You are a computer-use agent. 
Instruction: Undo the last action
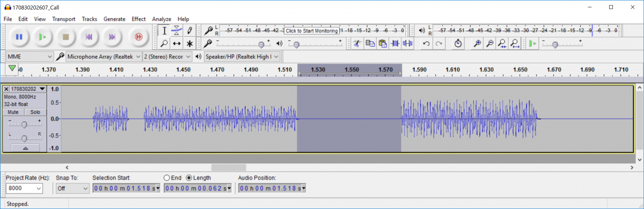426,44
